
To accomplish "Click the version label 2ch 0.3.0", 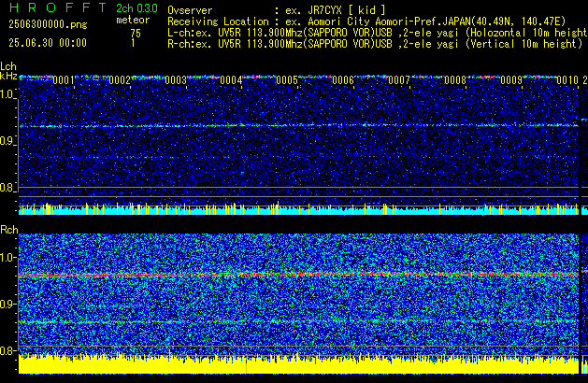I will click(136, 8).
